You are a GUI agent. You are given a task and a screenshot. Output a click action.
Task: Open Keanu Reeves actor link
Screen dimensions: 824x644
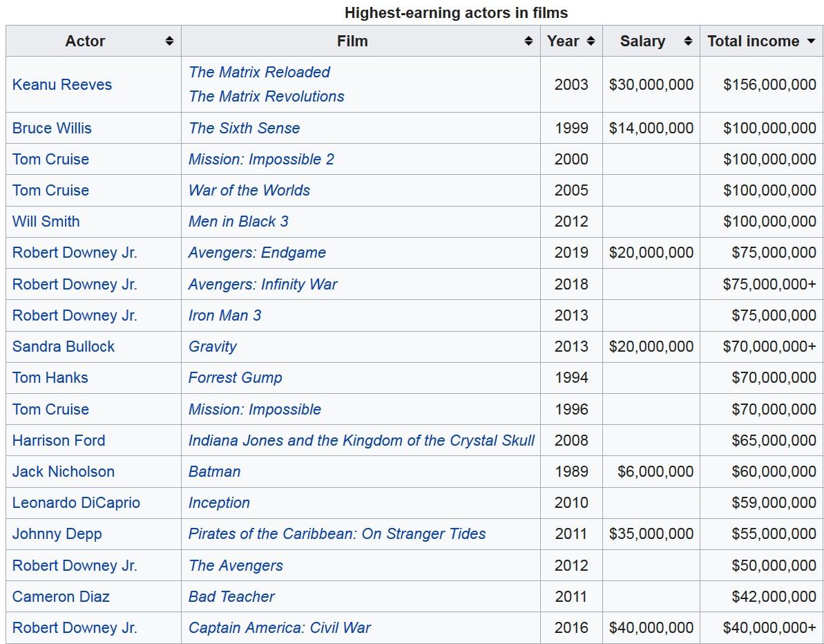pyautogui.click(x=62, y=84)
